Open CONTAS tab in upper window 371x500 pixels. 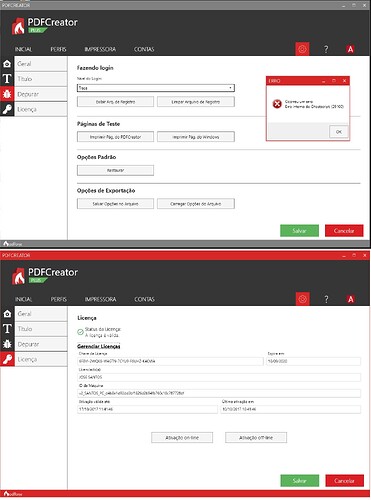(x=144, y=49)
